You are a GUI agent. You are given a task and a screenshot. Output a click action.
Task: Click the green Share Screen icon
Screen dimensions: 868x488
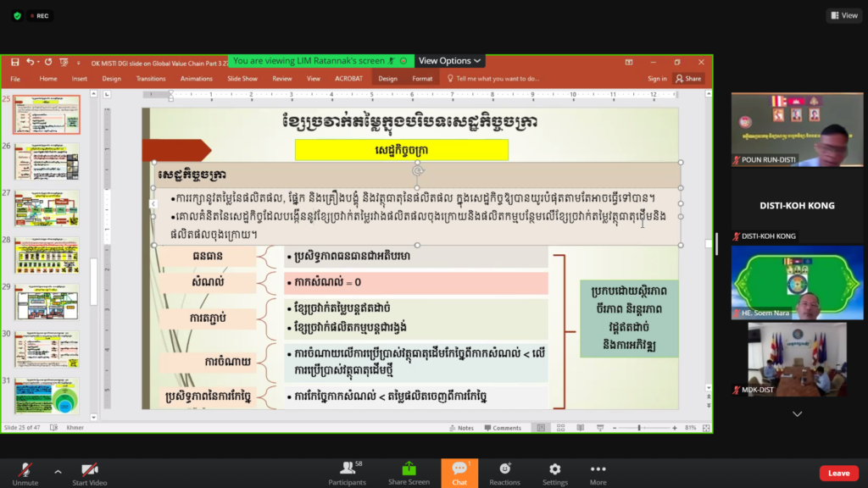tap(409, 469)
